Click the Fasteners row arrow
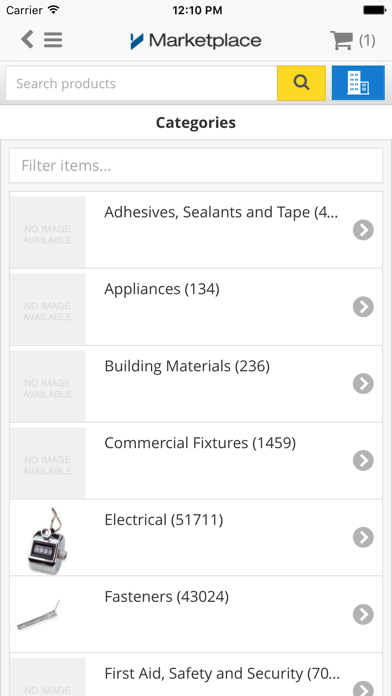Viewport: 392px width, 696px height. (363, 614)
